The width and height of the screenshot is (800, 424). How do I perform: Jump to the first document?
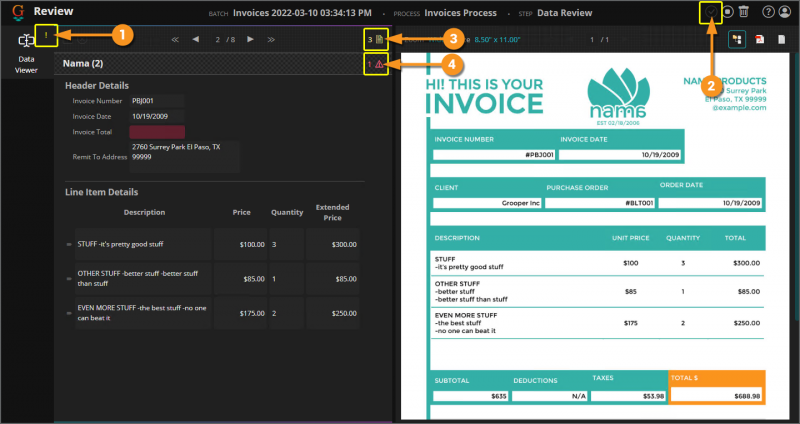(175, 39)
